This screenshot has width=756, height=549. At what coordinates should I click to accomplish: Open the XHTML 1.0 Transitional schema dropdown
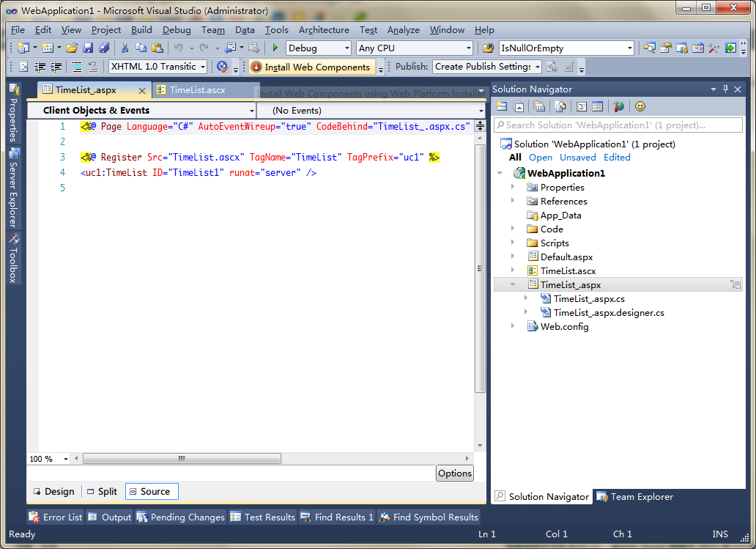point(157,67)
